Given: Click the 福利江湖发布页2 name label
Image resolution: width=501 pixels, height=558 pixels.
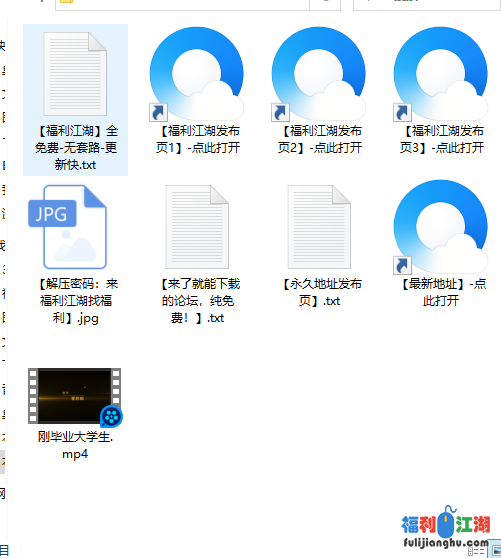Looking at the screenshot, I should pyautogui.click(x=319, y=139).
